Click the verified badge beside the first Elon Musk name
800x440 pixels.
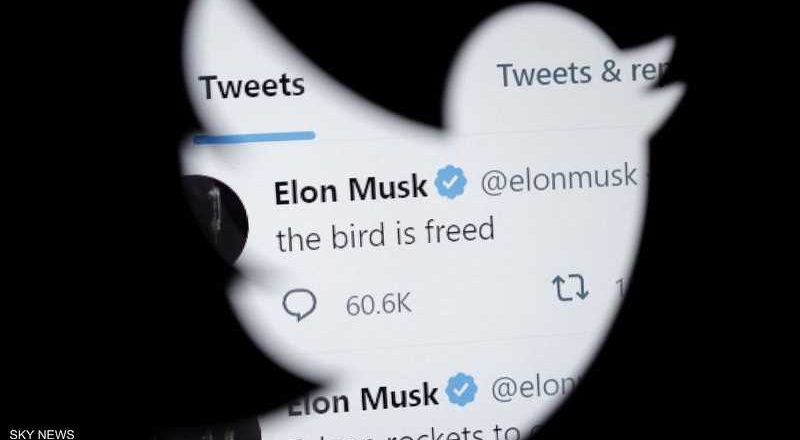coord(451,181)
